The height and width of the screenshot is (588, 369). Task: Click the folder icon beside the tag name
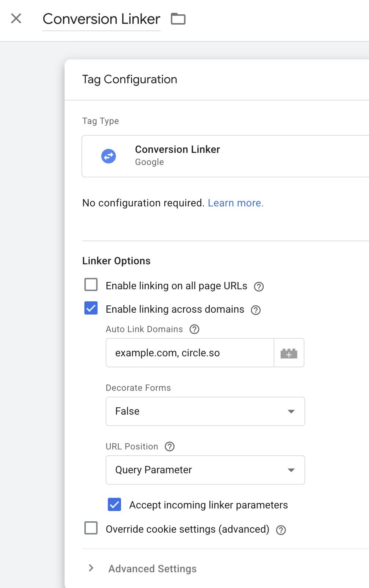tap(178, 19)
